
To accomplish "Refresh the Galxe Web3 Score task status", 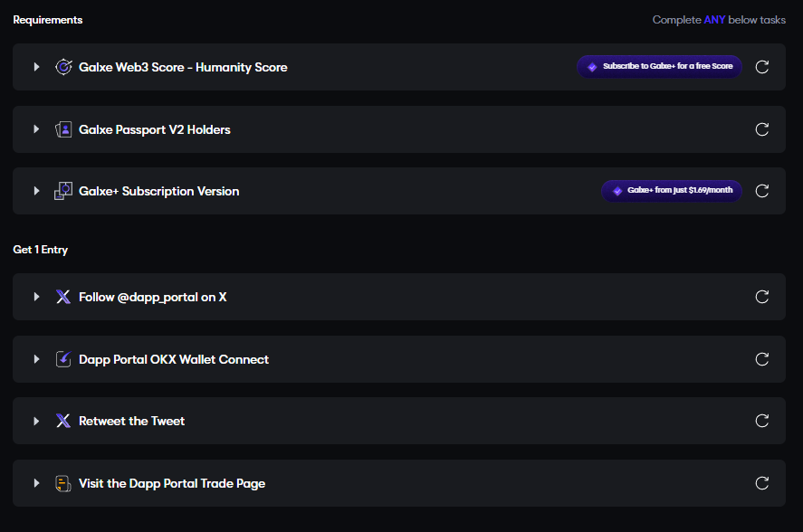I will pyautogui.click(x=762, y=67).
